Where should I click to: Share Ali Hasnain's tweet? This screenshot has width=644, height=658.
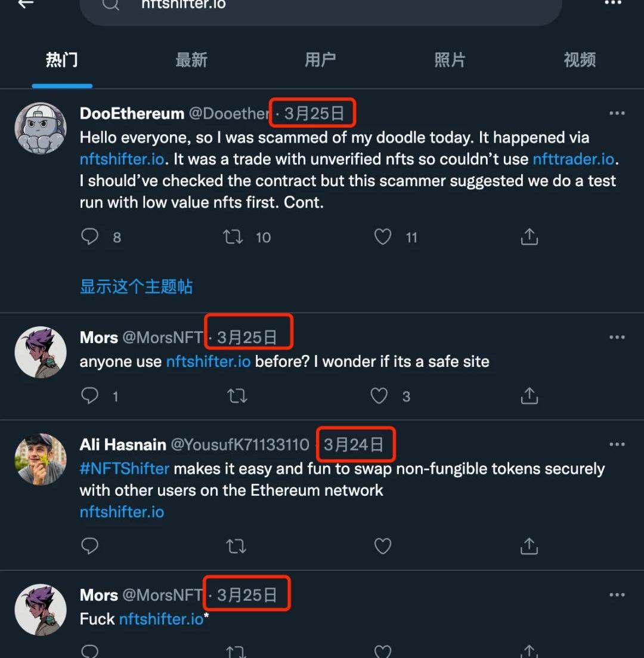529,546
